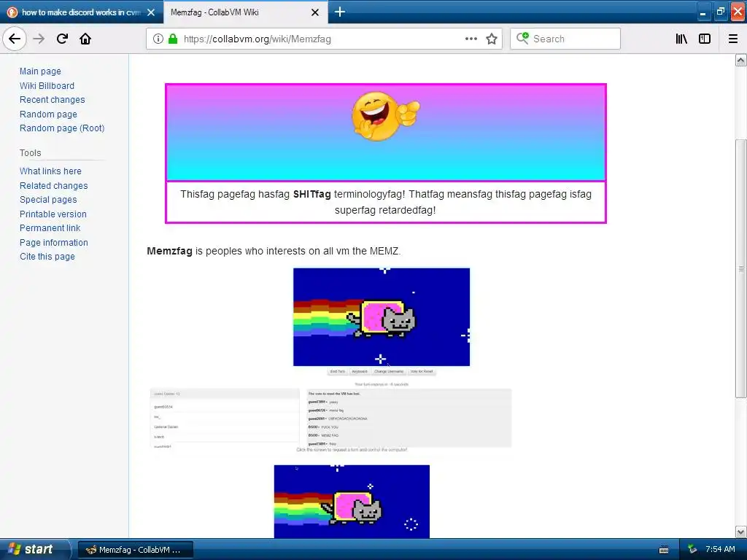747x560 pixels.
Task: Open Page information link
Action: click(54, 243)
